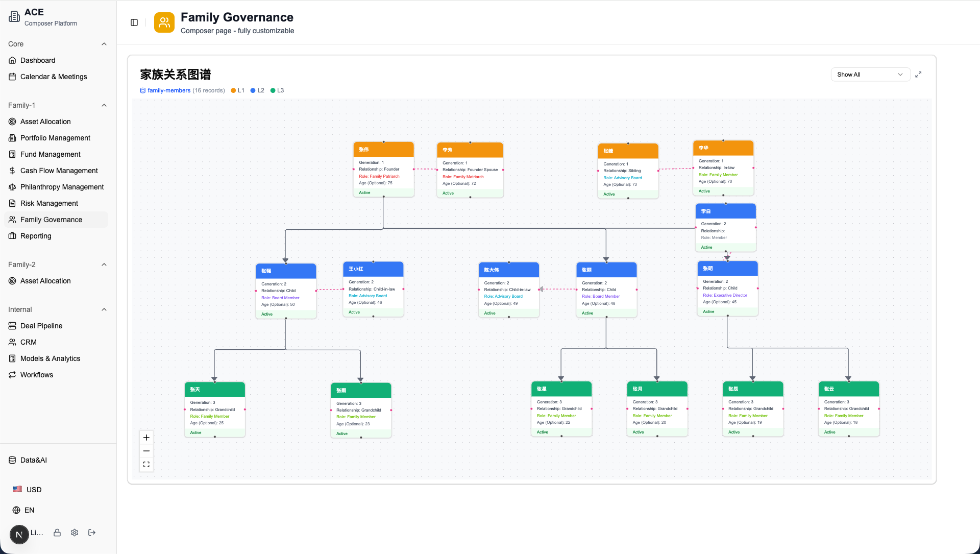980x554 pixels.
Task: Collapse the Core section
Action: tap(104, 44)
